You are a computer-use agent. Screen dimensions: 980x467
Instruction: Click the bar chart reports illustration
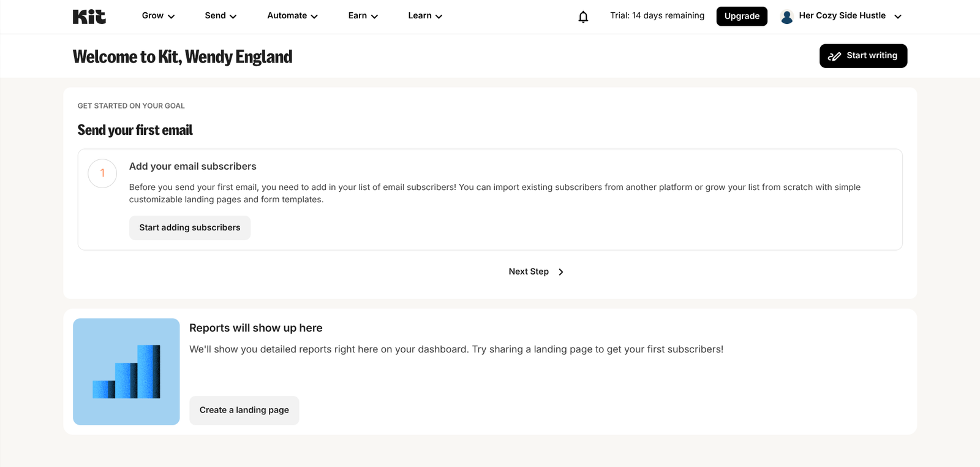126,371
